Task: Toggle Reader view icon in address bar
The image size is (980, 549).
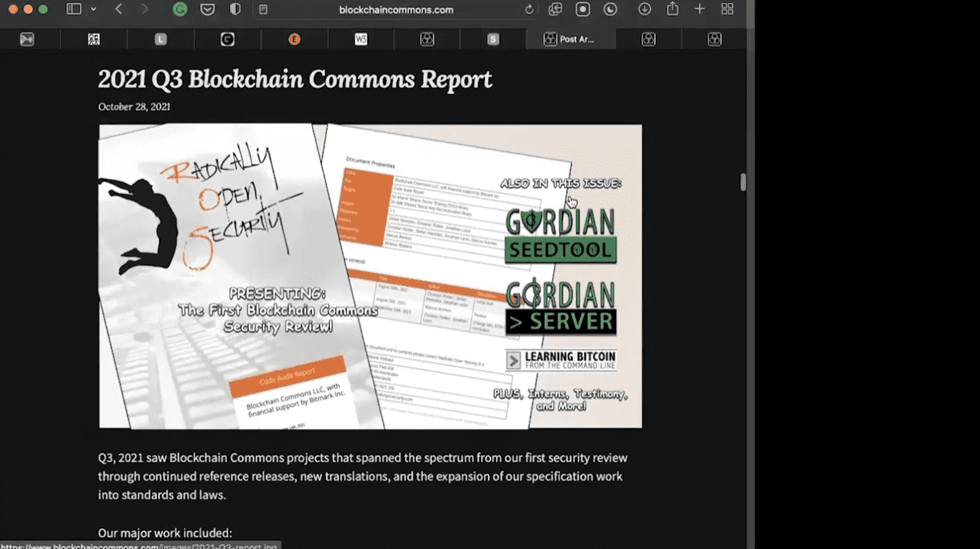Action: click(x=263, y=10)
